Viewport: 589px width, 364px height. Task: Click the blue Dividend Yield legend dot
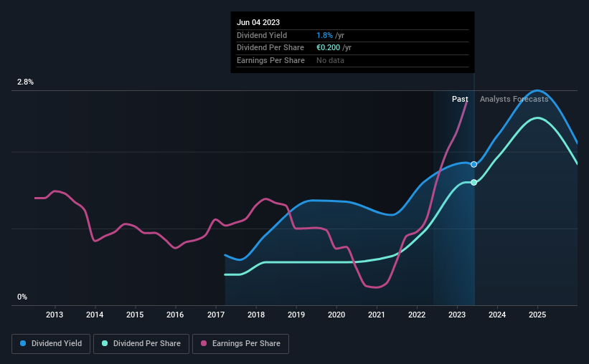point(23,343)
